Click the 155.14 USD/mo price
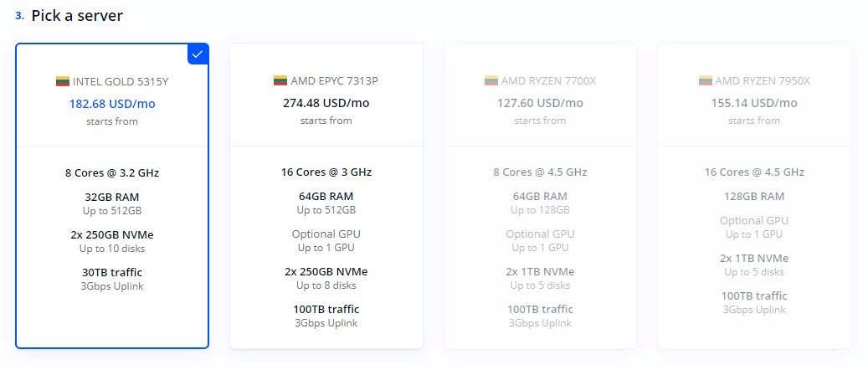 [x=754, y=104]
